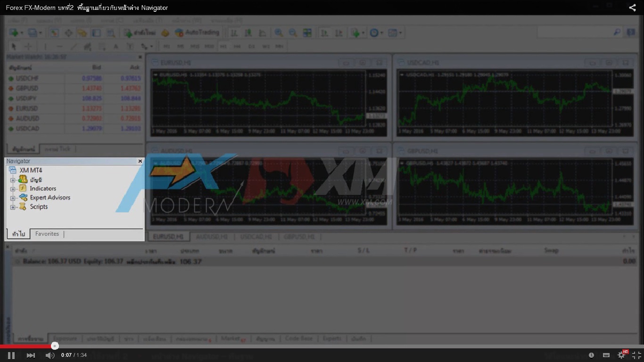The image size is (644, 362).
Task: Select the H1 timeframe button
Action: click(x=223, y=46)
